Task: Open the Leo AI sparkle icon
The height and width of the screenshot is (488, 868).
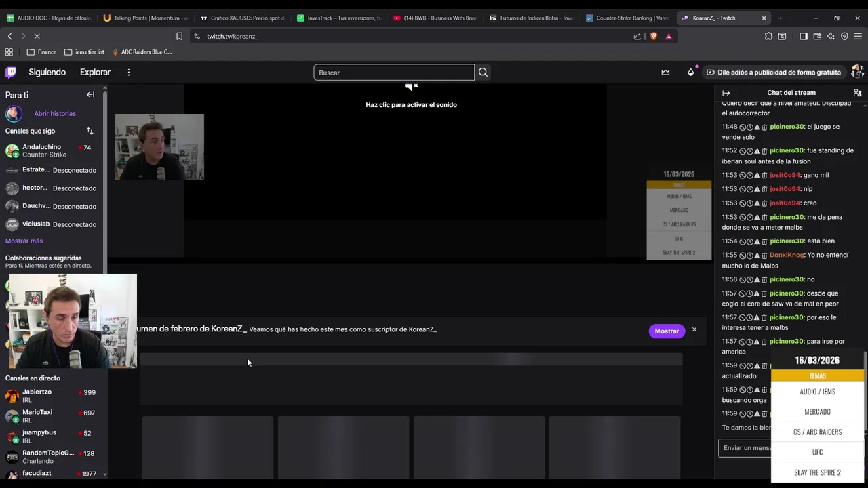Action: (x=831, y=36)
